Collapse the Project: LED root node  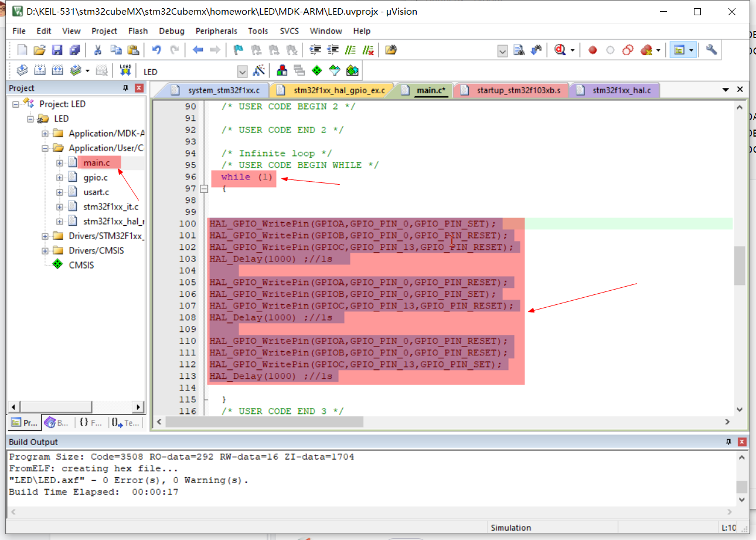tap(16, 104)
